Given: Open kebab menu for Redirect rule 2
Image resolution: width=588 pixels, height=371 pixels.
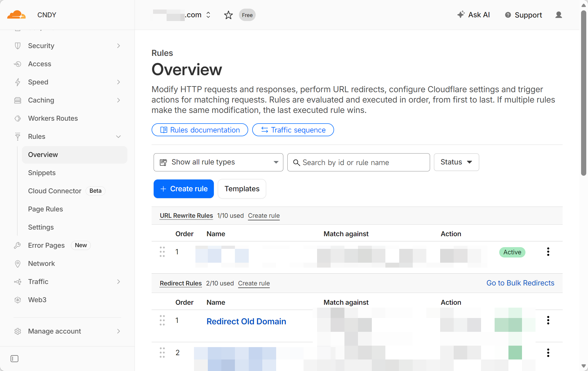Looking at the screenshot, I should coord(548,353).
